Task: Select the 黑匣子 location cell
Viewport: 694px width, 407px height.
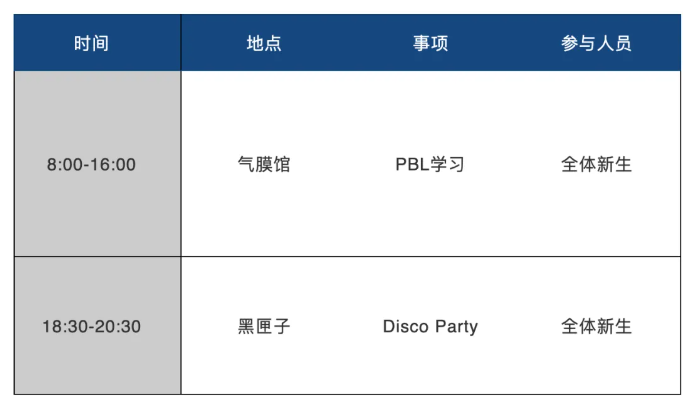Action: [x=264, y=327]
